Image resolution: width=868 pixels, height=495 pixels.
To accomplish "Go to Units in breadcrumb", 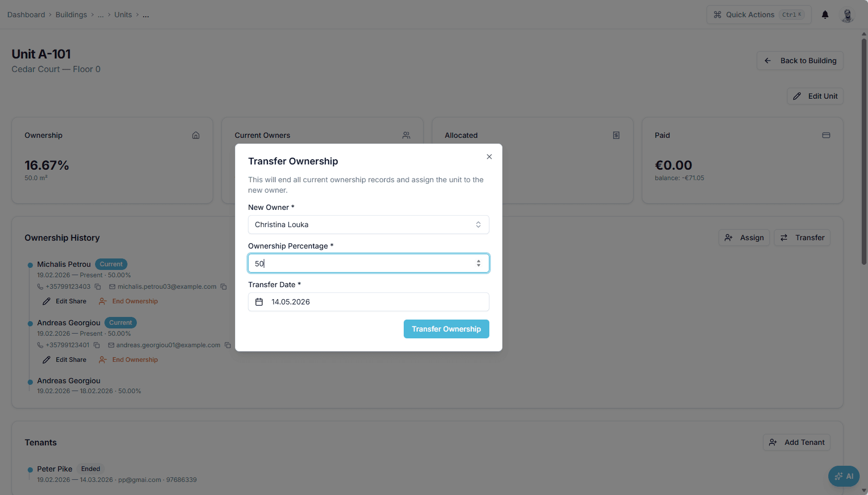I will tap(123, 15).
